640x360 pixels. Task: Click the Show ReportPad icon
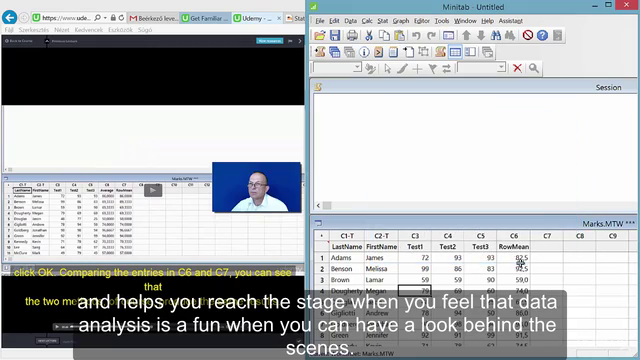(x=393, y=52)
